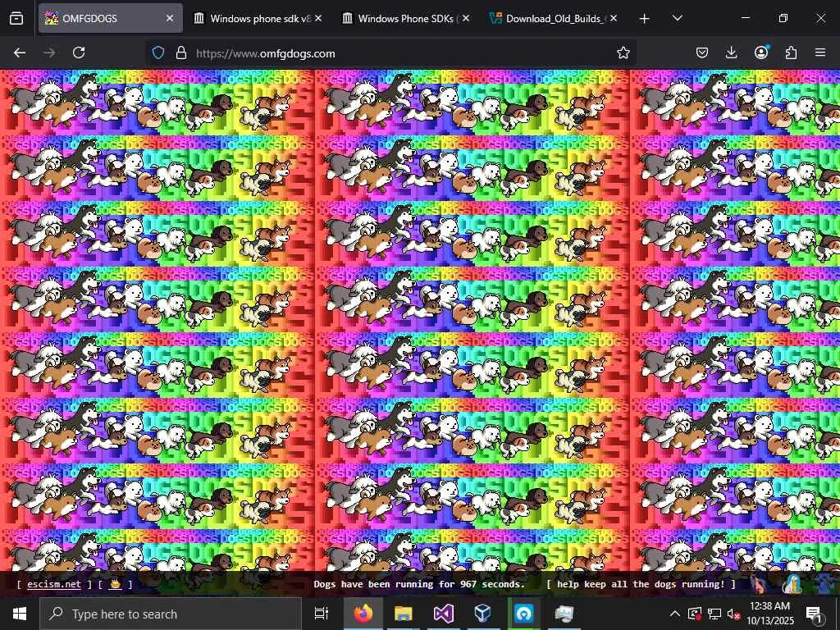
Task: Close the Windows Phone SDKs tab
Action: click(x=466, y=18)
